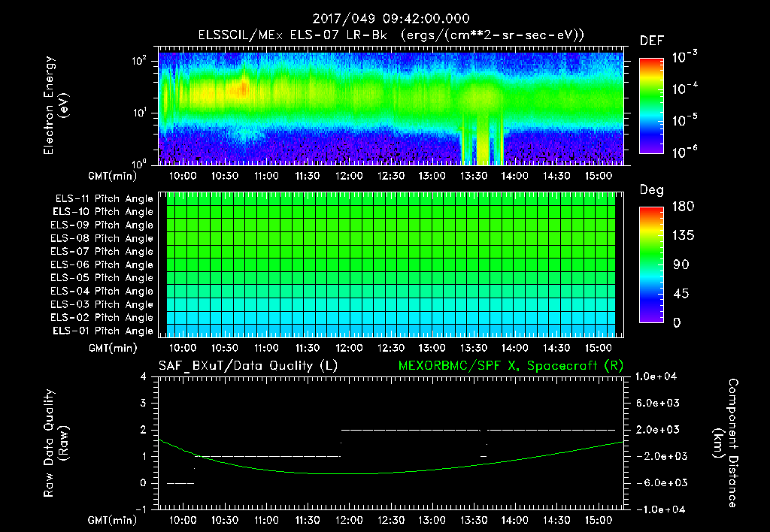Screen dimensions: 770x532
Task: Click the DEF color bar legend
Action: tap(651, 105)
